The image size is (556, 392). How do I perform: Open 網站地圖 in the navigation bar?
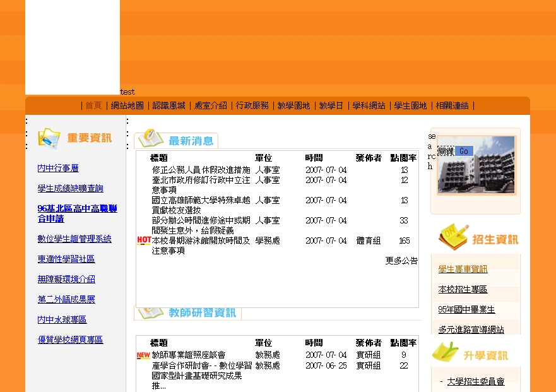point(127,105)
